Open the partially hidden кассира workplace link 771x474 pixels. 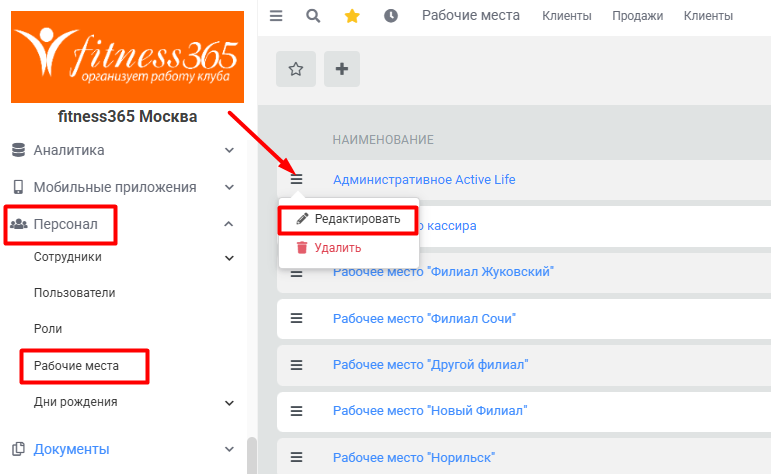point(448,226)
